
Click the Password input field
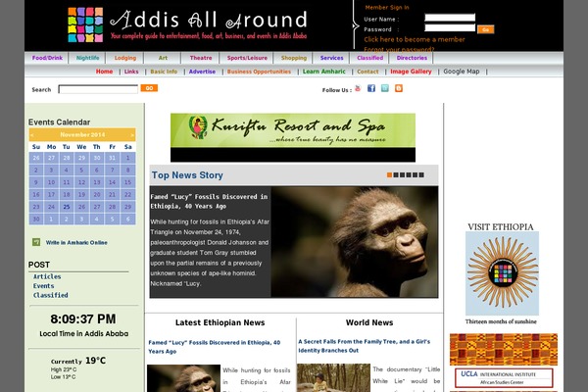(x=450, y=27)
